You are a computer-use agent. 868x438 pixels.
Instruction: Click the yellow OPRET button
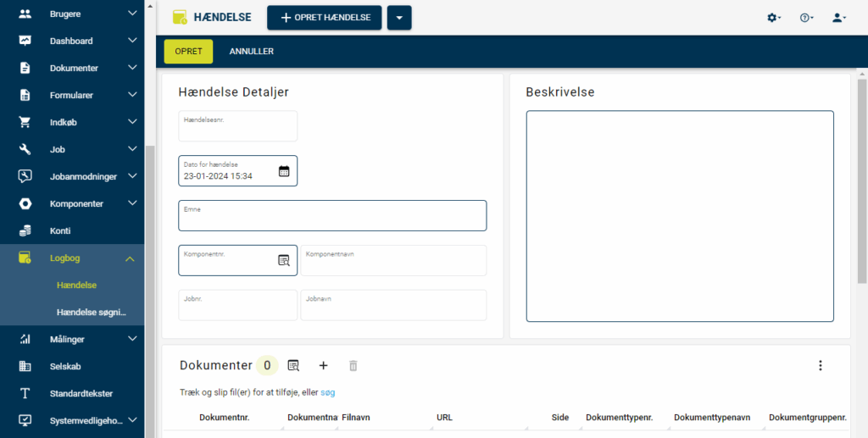pyautogui.click(x=188, y=52)
